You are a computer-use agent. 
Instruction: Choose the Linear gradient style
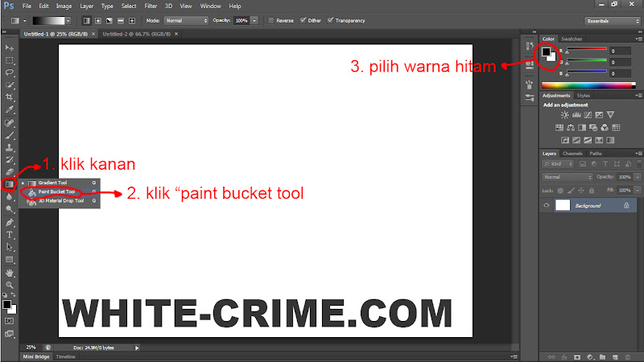click(87, 21)
